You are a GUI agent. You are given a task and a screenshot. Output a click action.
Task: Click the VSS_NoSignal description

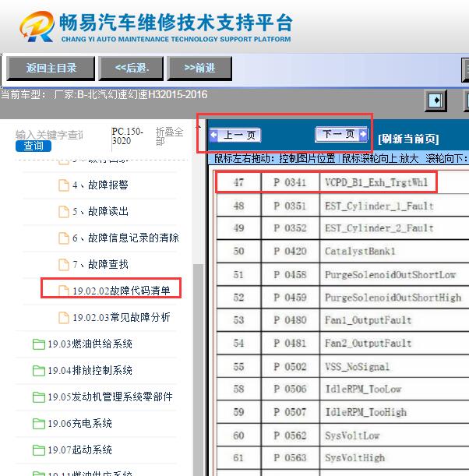(357, 367)
